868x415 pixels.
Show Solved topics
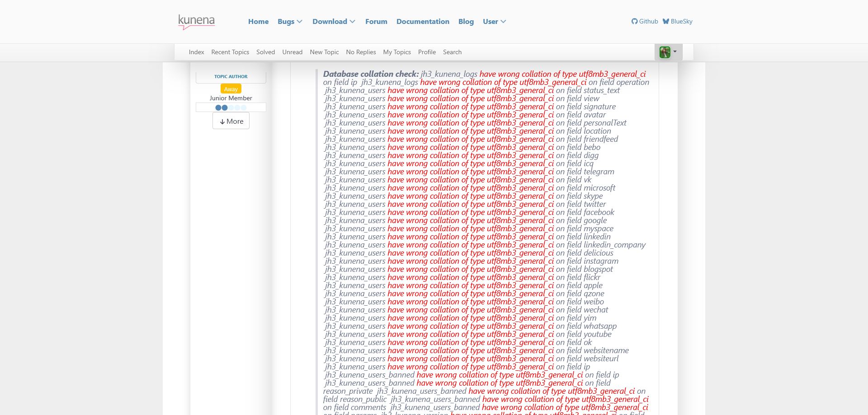265,52
